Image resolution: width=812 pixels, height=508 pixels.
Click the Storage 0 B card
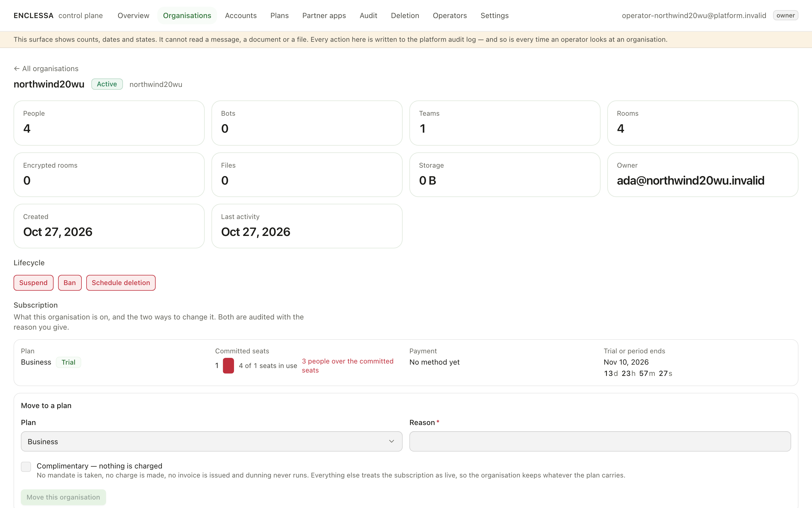pyautogui.click(x=505, y=175)
